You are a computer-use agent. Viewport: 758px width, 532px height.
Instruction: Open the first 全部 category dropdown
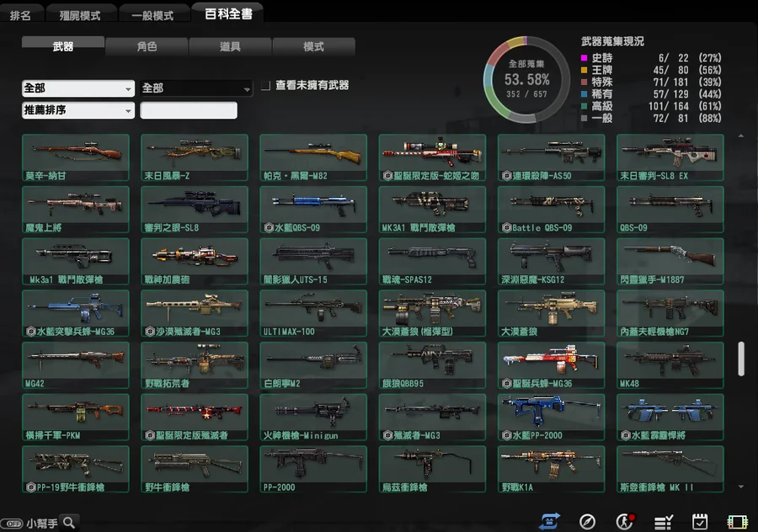(78, 88)
